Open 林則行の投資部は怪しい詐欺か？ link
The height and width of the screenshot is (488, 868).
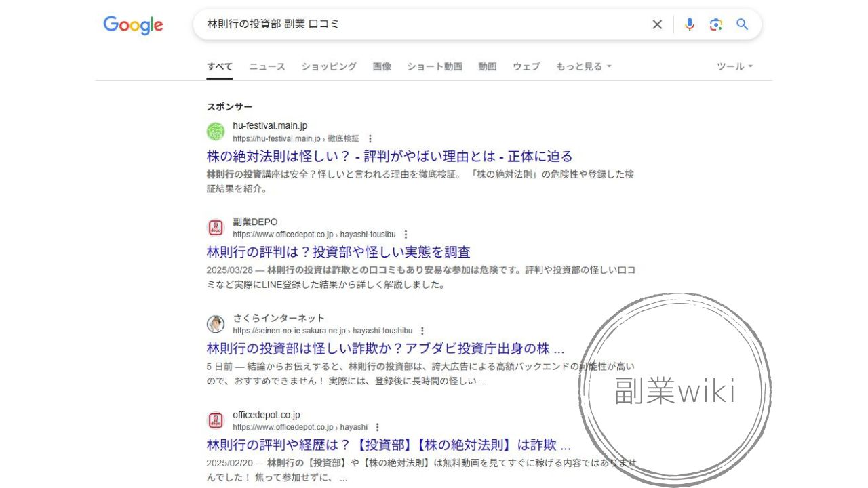click(385, 349)
